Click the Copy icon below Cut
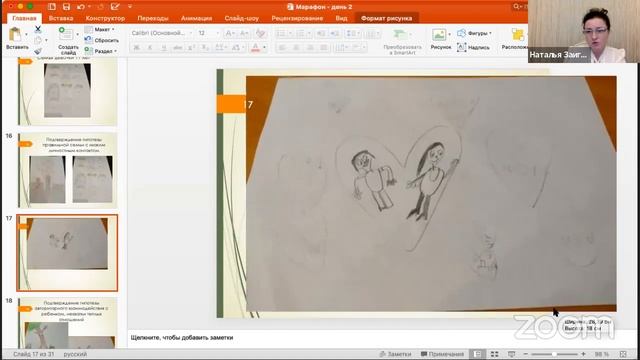The height and width of the screenshot is (360, 640). point(38,40)
